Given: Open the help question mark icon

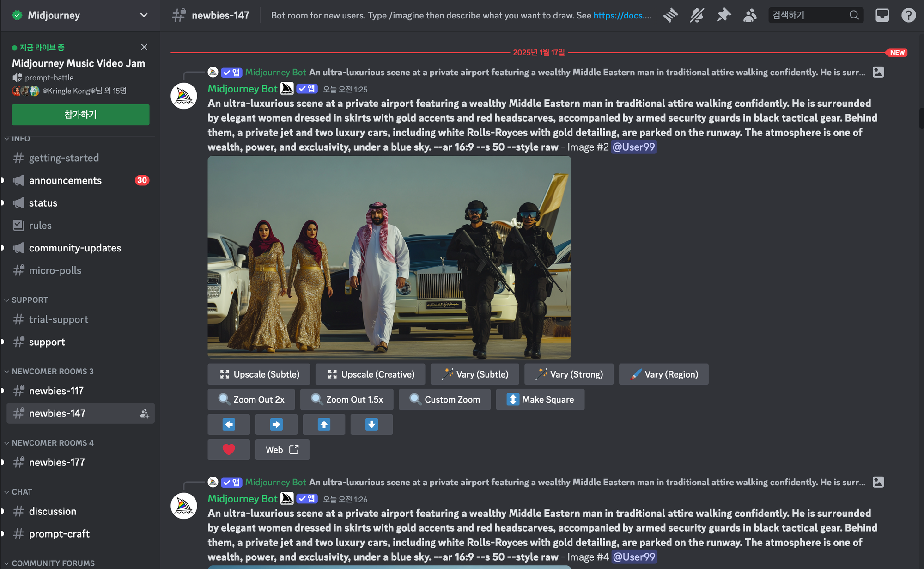Looking at the screenshot, I should coord(908,15).
